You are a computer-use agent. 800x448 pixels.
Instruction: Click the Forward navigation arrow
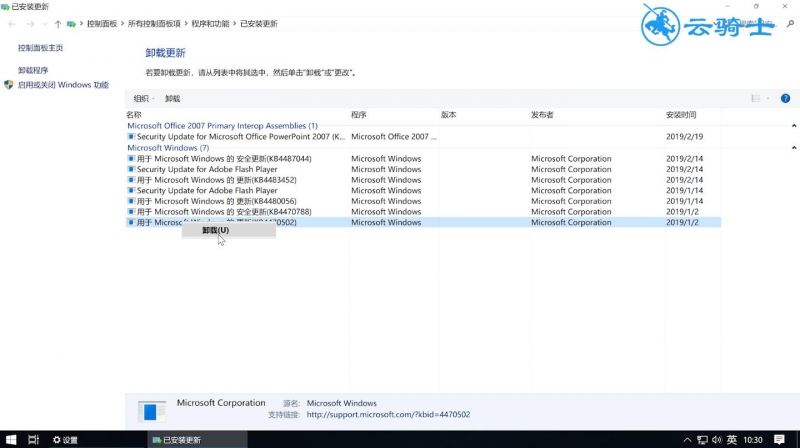coord(30,24)
